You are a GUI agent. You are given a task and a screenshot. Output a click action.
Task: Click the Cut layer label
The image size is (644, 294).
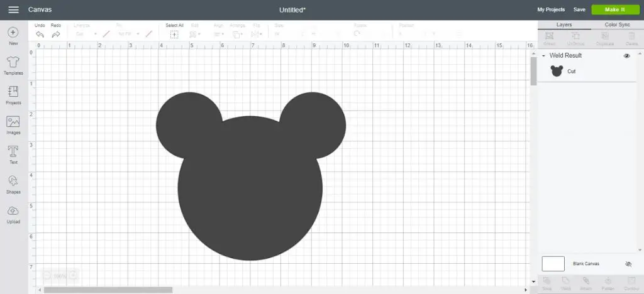point(571,72)
